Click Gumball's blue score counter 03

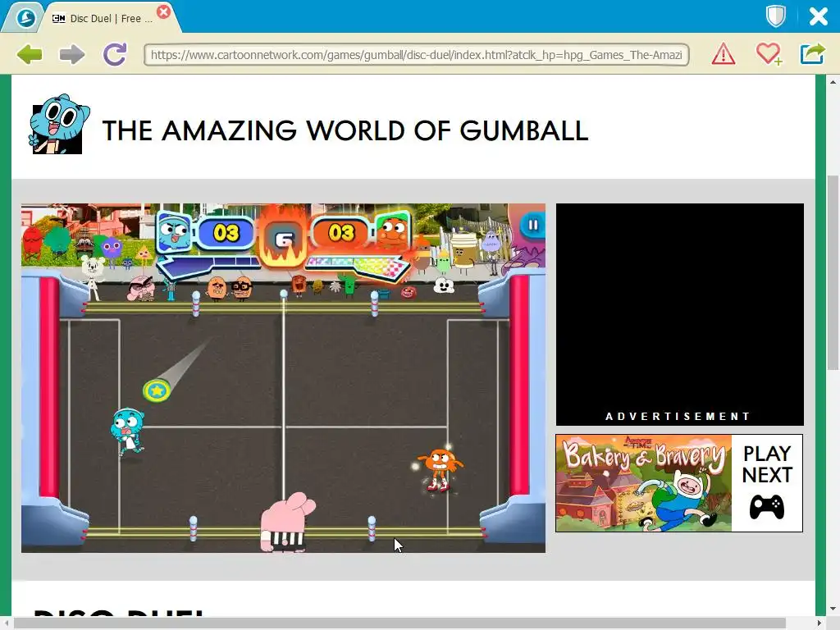(226, 233)
